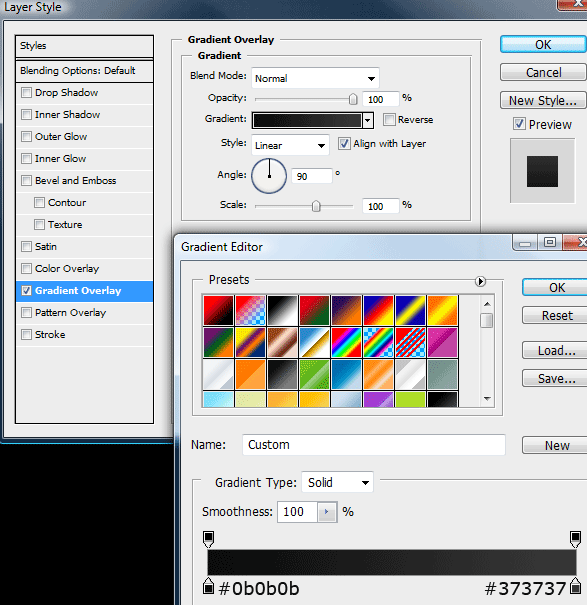Enable the Drop Shadow checkbox
587x605 pixels.
tap(26, 93)
